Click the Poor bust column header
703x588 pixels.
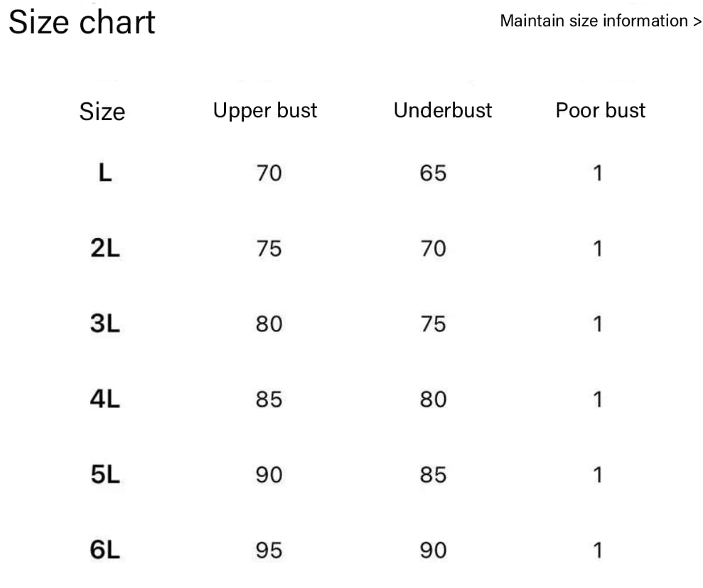click(600, 110)
